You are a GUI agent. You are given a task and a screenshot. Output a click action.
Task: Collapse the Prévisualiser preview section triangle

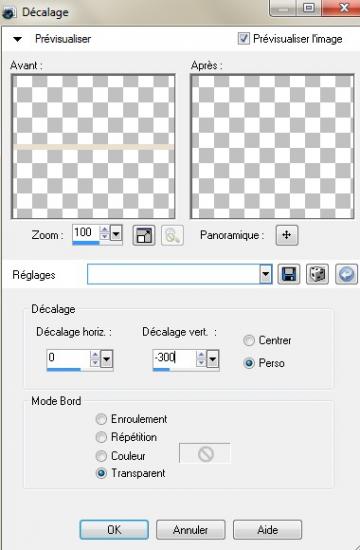tap(18, 39)
